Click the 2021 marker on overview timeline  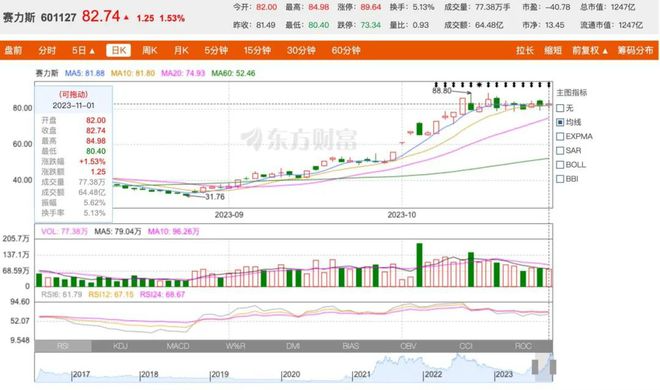point(362,374)
